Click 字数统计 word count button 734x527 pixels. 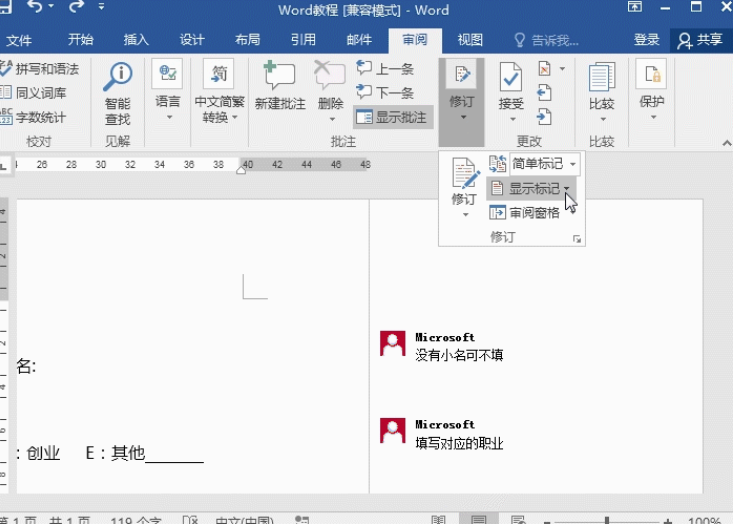click(x=34, y=117)
